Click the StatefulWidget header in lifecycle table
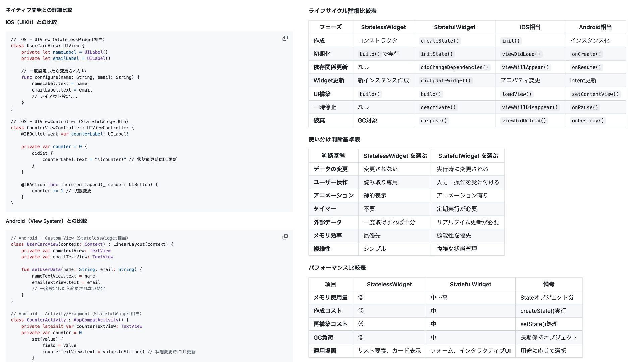 coord(454,27)
